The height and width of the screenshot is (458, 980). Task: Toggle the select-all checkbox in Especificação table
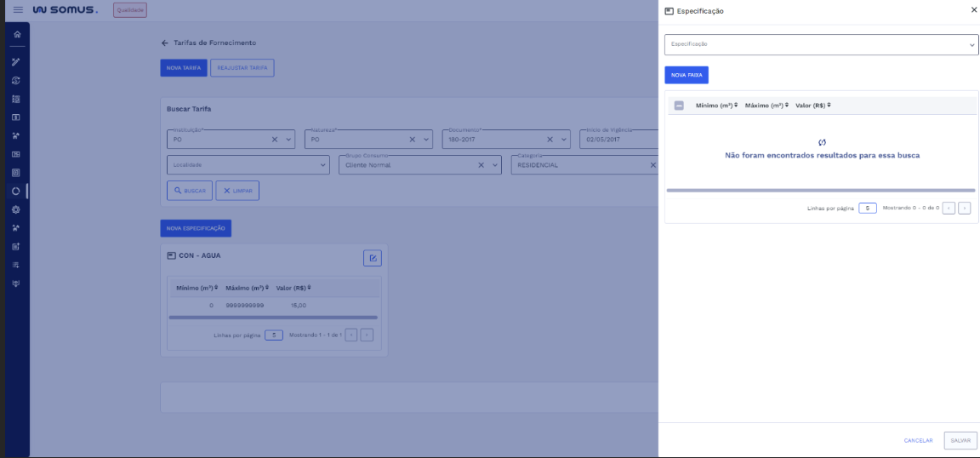679,106
